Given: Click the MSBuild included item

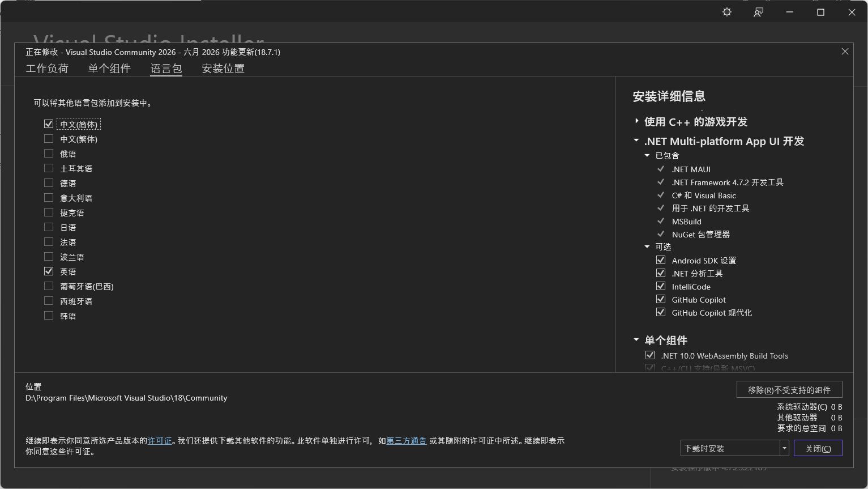Looking at the screenshot, I should coord(686,221).
